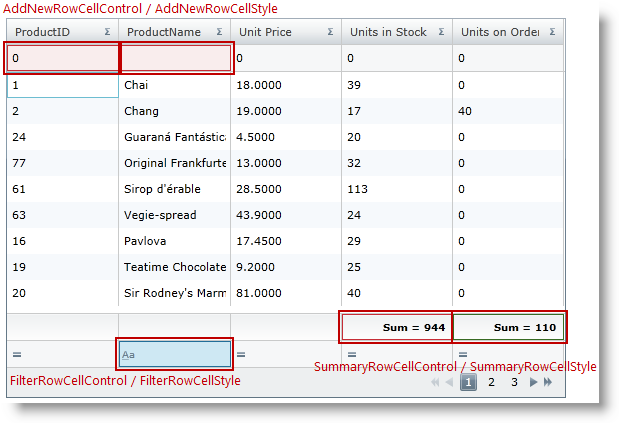Switch to page 3 in the pager
This screenshot has height=423, width=619.
coord(514,382)
